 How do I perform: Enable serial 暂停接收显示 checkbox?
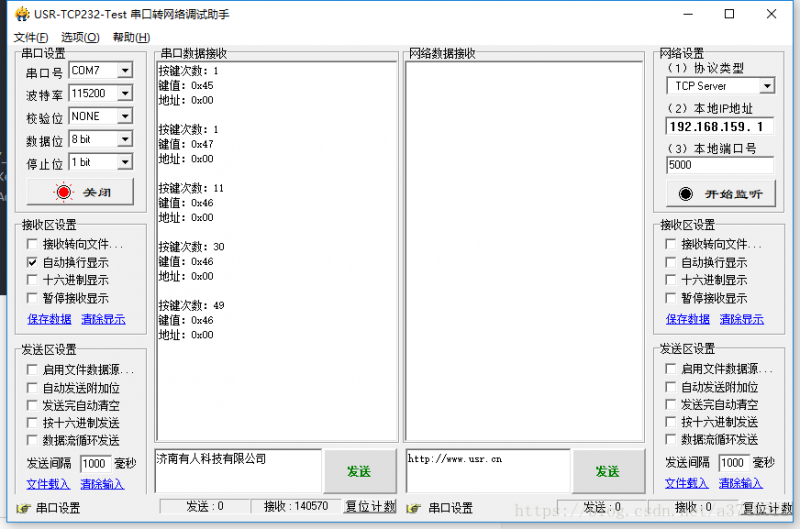32,298
